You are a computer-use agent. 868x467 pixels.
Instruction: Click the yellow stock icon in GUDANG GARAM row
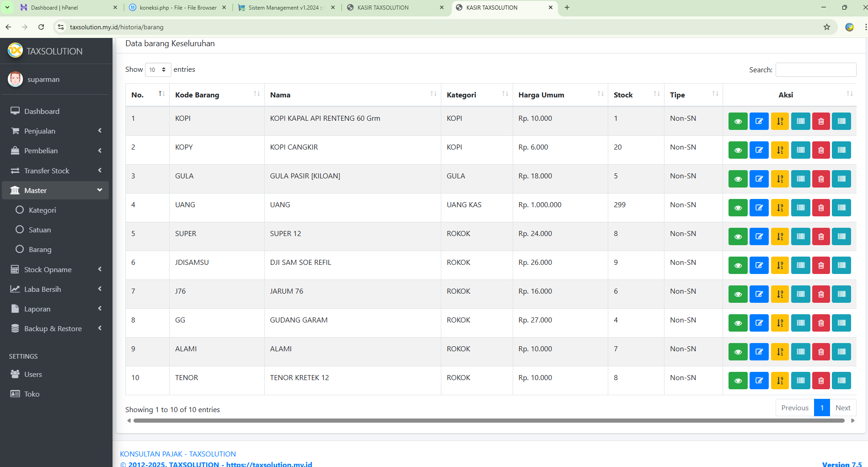click(x=780, y=323)
